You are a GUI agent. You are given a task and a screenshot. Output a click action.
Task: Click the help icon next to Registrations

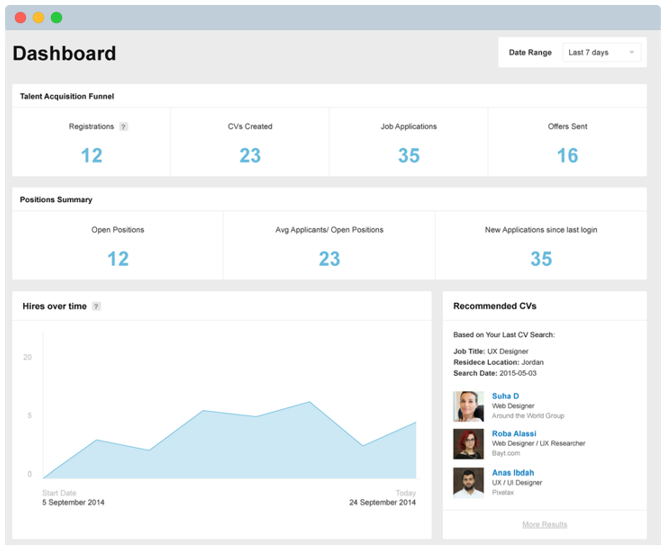124,127
